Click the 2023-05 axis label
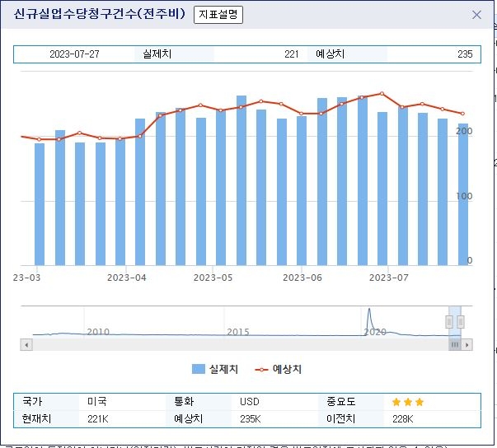Viewport: 497px width, 448px height. pos(213,278)
